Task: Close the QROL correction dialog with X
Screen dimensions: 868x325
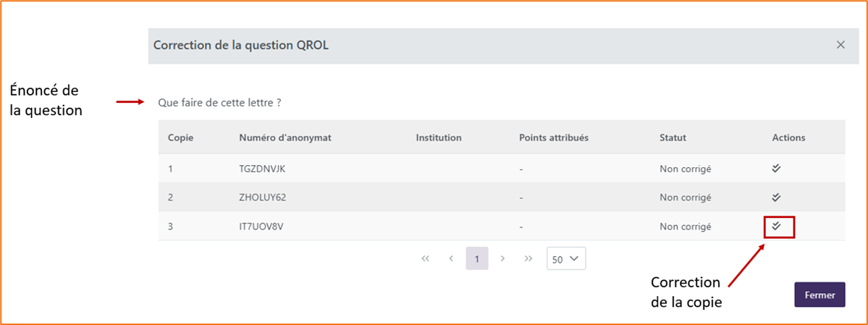Action: click(840, 45)
